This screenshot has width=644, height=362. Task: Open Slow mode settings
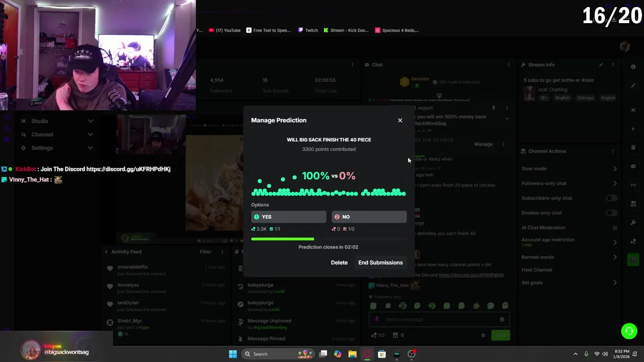click(570, 168)
